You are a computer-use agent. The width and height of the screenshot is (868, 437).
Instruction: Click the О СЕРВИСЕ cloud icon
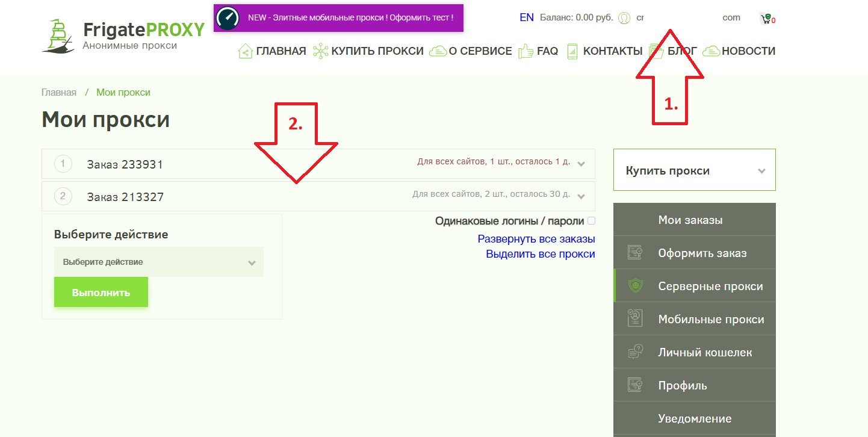tap(438, 51)
